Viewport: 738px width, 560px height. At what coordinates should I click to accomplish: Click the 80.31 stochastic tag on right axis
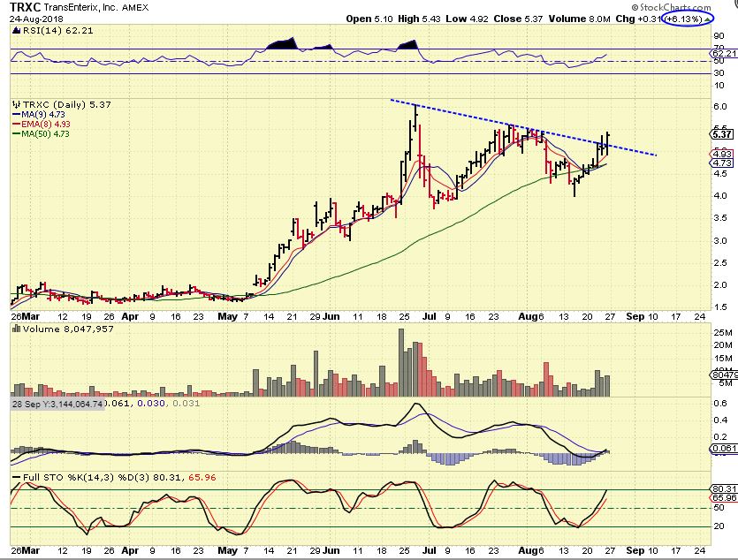pyautogui.click(x=724, y=489)
